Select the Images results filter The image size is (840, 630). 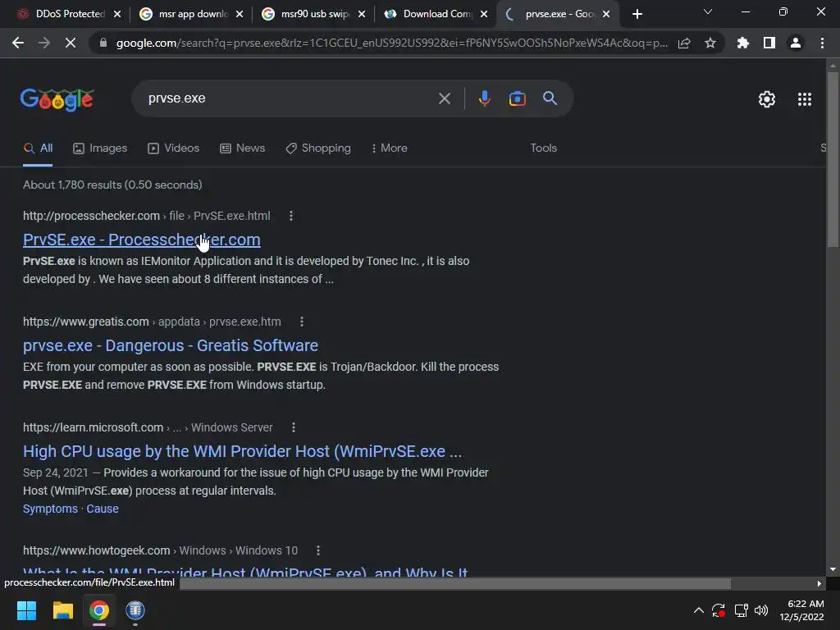100,148
